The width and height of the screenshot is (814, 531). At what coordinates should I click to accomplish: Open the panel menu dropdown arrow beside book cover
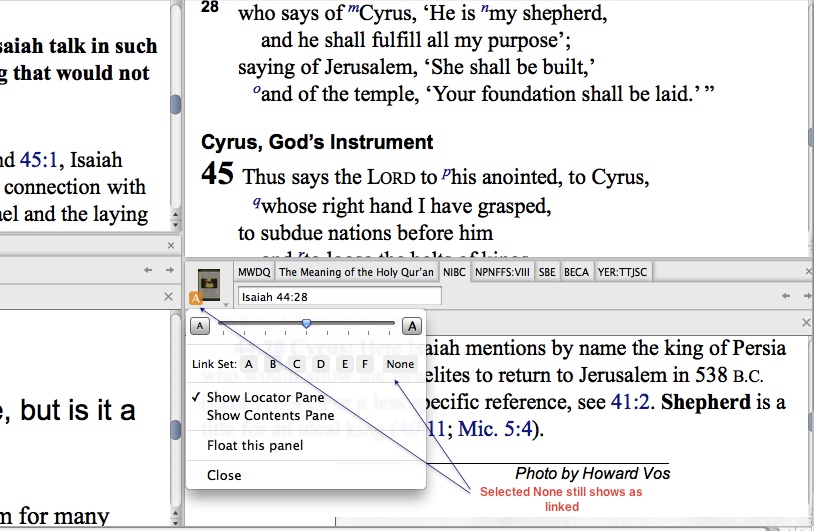tap(226, 304)
